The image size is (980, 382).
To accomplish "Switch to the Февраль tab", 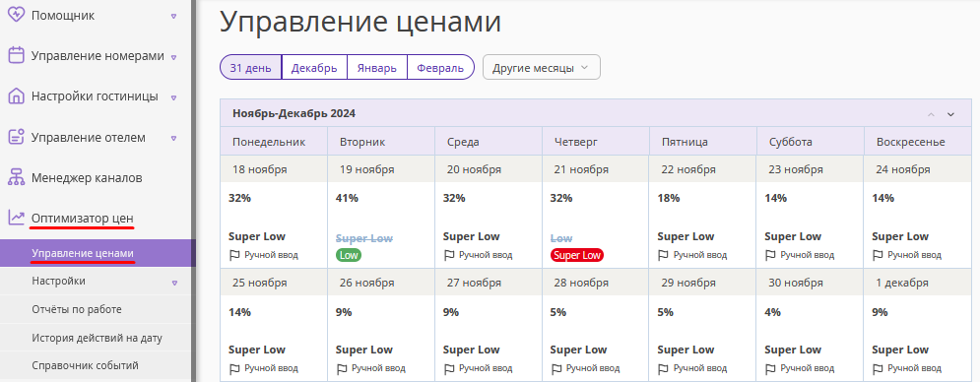I will point(440,68).
